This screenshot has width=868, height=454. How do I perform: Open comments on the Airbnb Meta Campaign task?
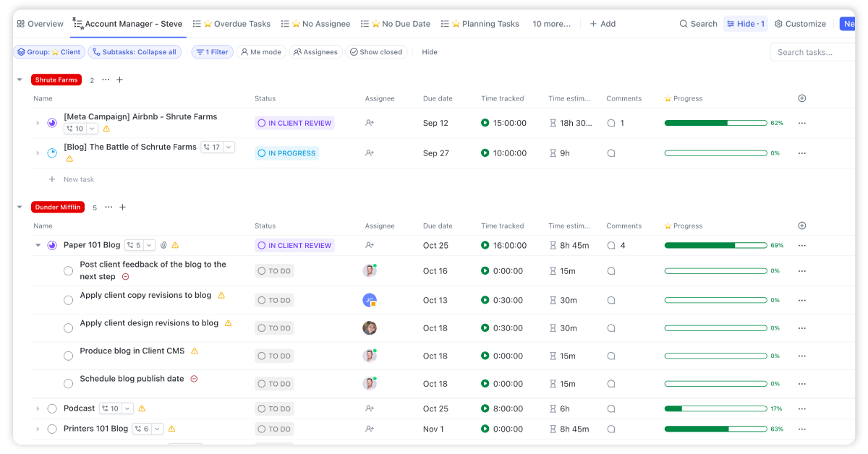click(x=611, y=123)
